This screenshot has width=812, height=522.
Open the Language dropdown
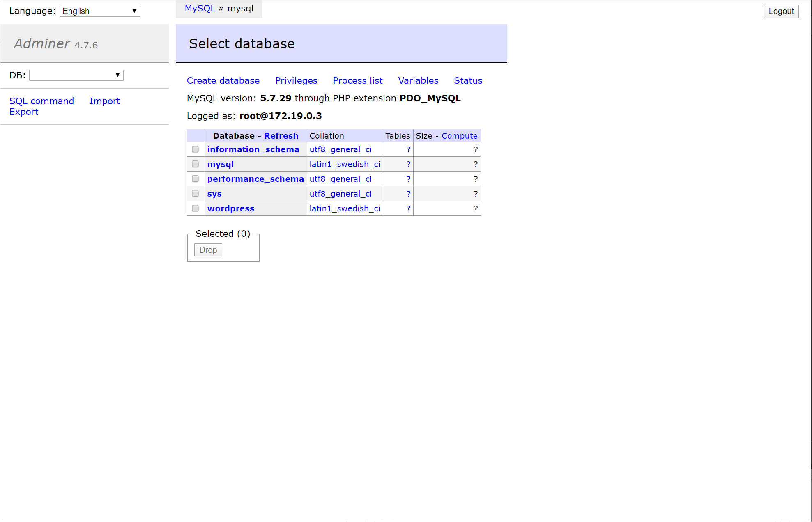pyautogui.click(x=100, y=11)
